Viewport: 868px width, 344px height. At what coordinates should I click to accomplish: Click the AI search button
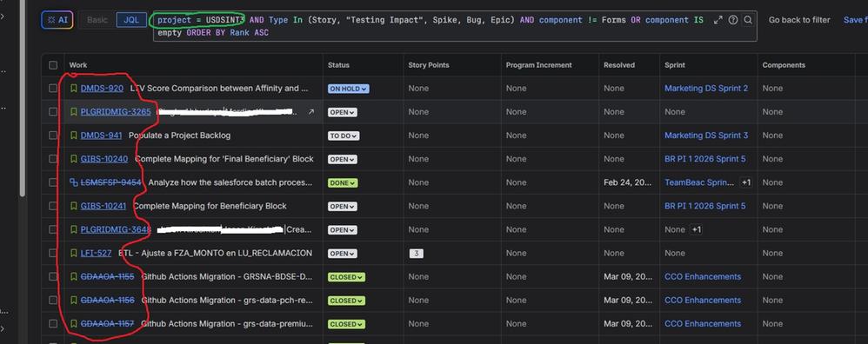57,20
